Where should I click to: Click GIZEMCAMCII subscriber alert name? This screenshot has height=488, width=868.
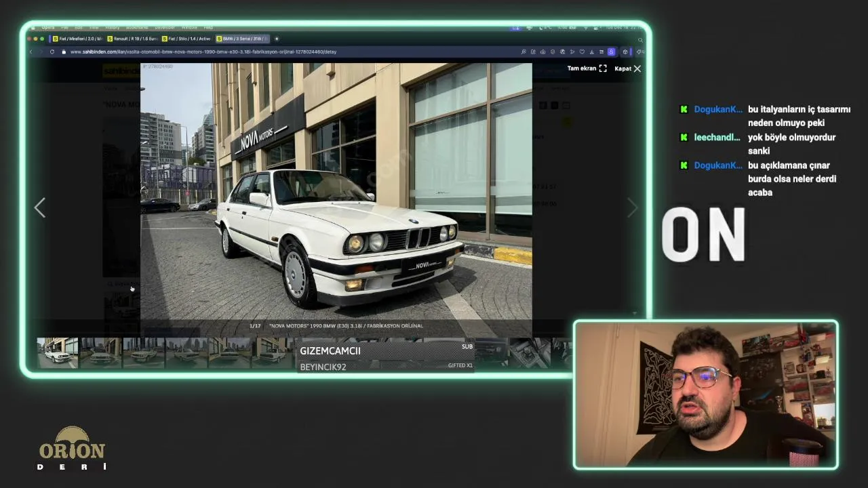click(330, 351)
